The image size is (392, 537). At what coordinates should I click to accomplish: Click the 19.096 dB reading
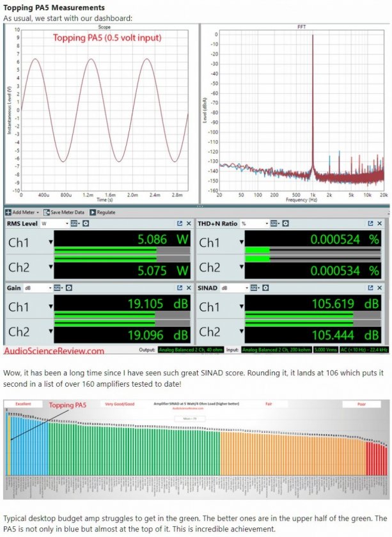[x=159, y=335]
